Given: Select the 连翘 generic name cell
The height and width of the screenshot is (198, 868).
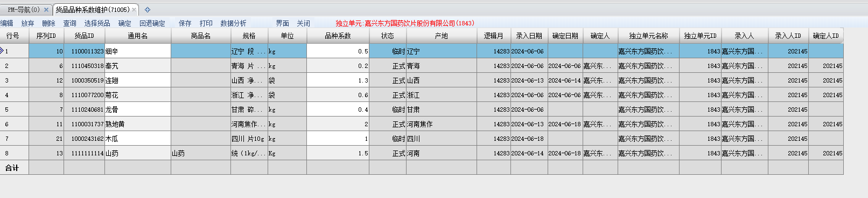Looking at the screenshot, I should (138, 80).
